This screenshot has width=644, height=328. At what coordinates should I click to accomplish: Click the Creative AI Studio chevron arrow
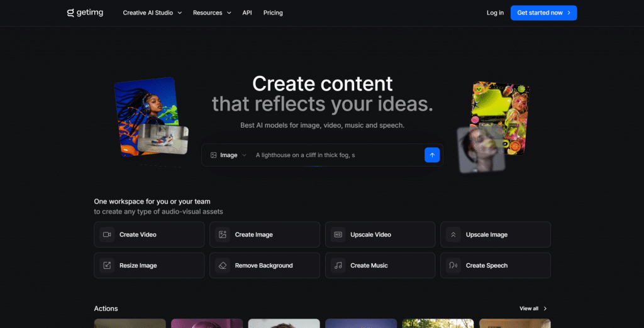(x=179, y=13)
